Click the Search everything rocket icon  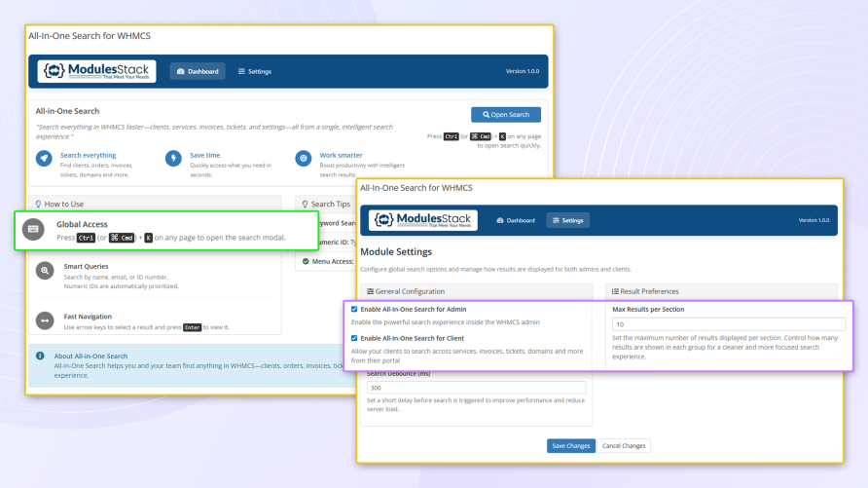[x=45, y=159]
